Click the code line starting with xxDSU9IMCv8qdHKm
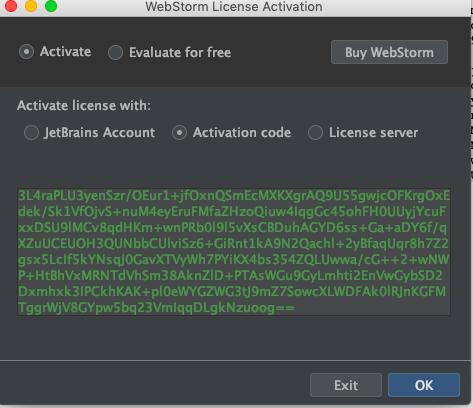This screenshot has width=473, height=408. pyautogui.click(x=232, y=227)
